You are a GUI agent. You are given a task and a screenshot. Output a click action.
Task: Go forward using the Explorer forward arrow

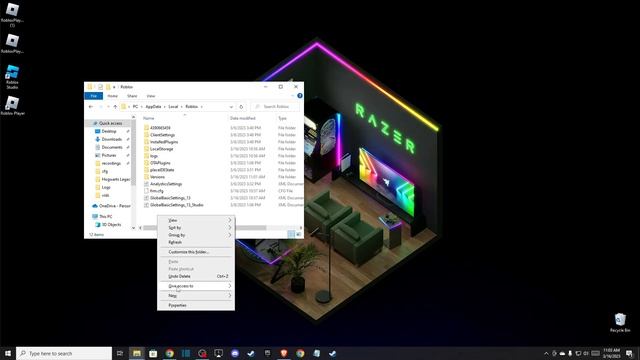[100, 107]
